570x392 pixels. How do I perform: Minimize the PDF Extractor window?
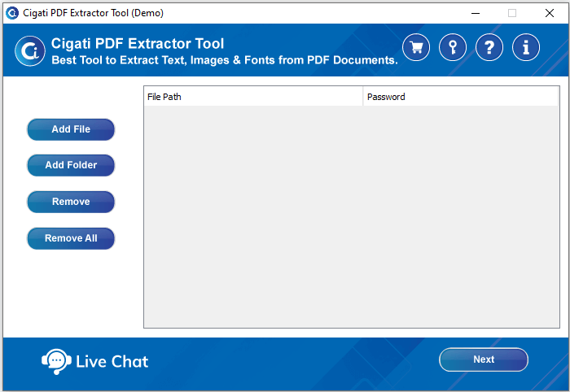(476, 14)
